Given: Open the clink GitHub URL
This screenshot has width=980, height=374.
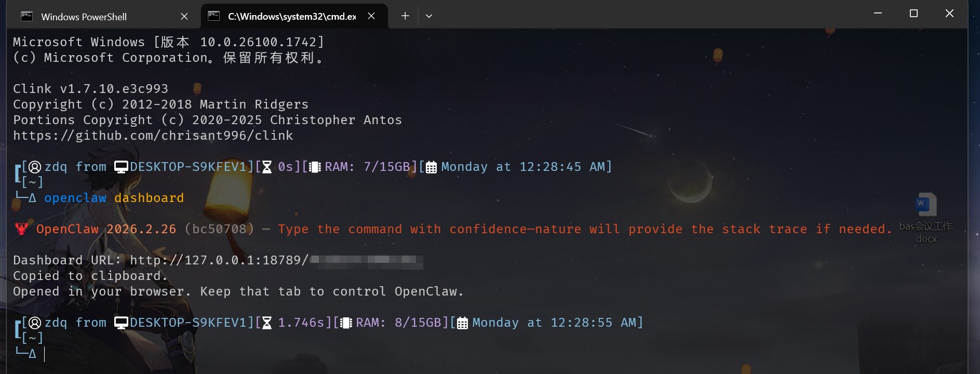Looking at the screenshot, I should (x=153, y=136).
